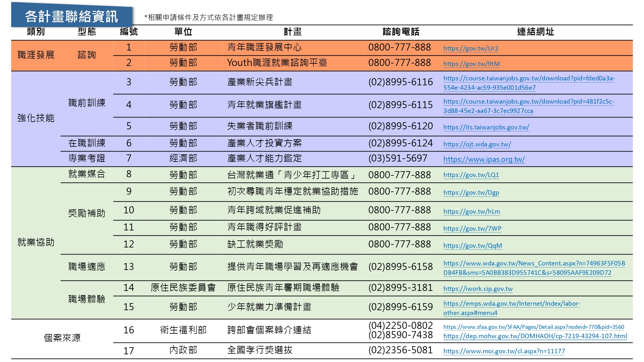The width and height of the screenshot is (644, 362).
Task: Open the https://gov.tw/7WP link
Action: (x=472, y=228)
